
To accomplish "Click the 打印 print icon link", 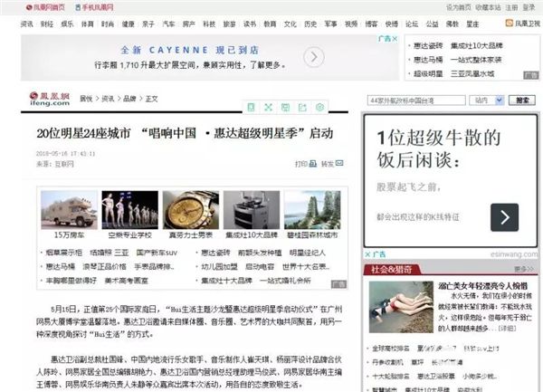I will coord(306,164).
